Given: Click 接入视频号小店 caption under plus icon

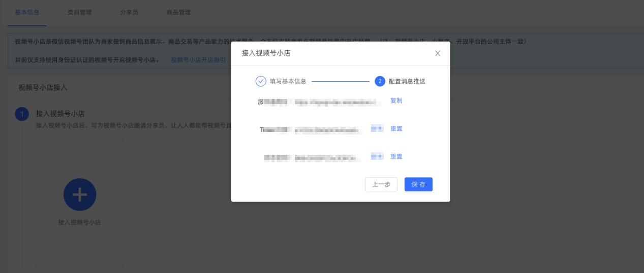Looking at the screenshot, I should click(80, 222).
